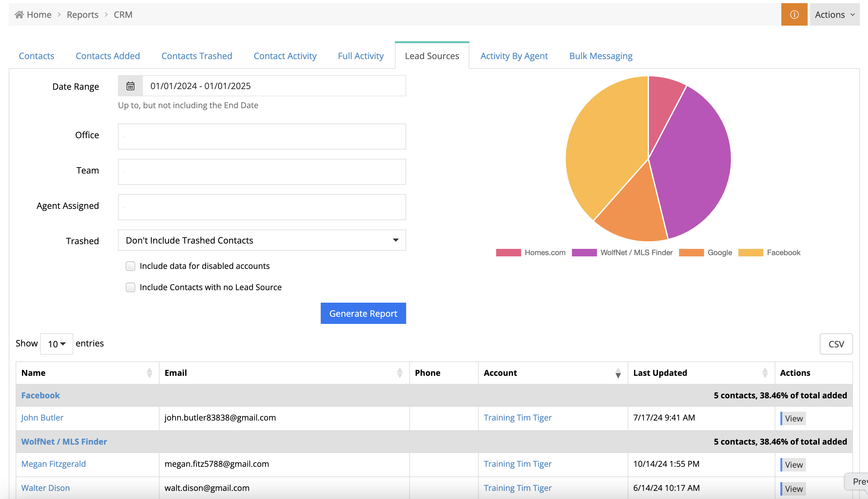
Task: Sort table by Account column arrows
Action: (618, 373)
